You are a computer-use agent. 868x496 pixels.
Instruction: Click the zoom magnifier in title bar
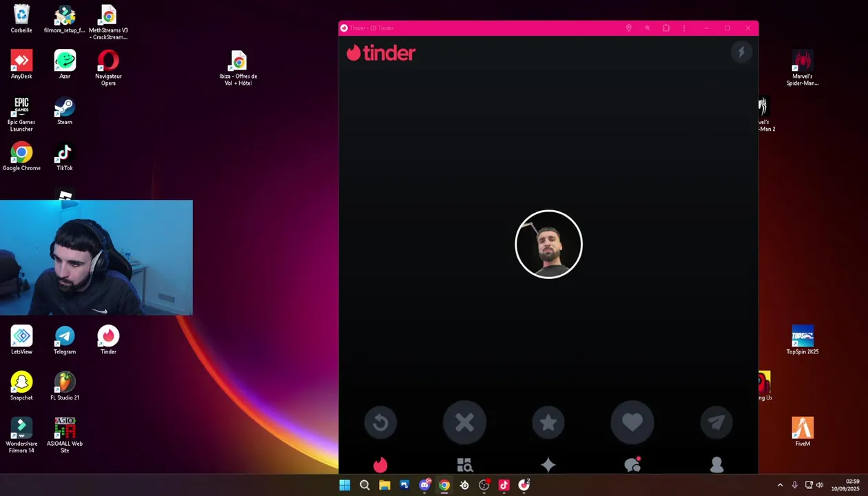pos(647,28)
